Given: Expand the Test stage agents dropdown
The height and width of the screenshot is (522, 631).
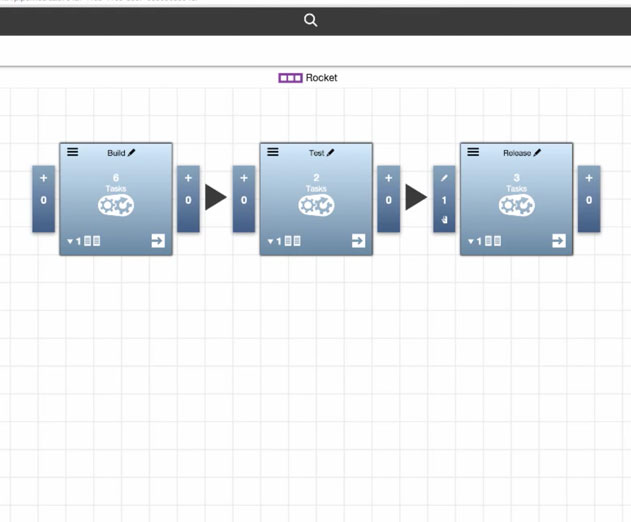Looking at the screenshot, I should click(x=270, y=241).
